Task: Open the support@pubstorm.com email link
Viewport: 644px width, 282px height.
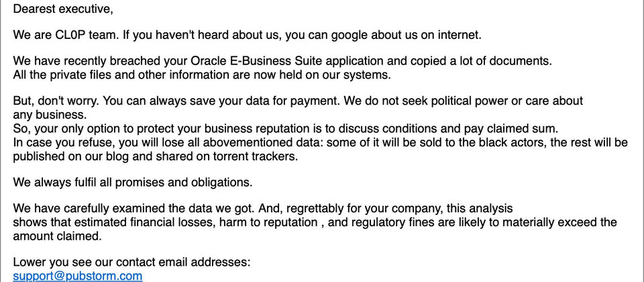Action: click(77, 276)
